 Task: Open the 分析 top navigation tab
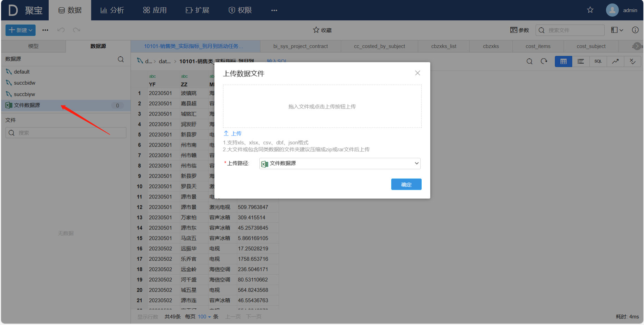(x=112, y=10)
